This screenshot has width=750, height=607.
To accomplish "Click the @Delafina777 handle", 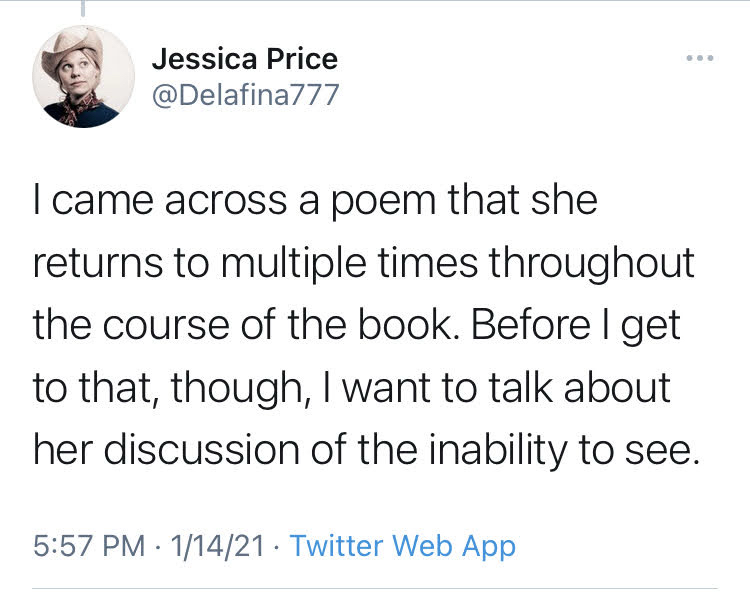I will pyautogui.click(x=245, y=96).
